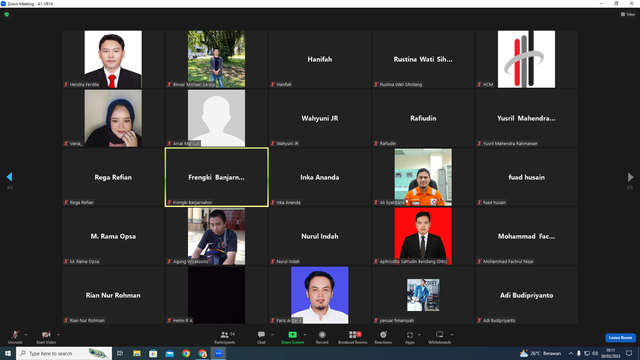Expand Whiteboards options arrow
The width and height of the screenshot is (640, 360).
pyautogui.click(x=452, y=335)
